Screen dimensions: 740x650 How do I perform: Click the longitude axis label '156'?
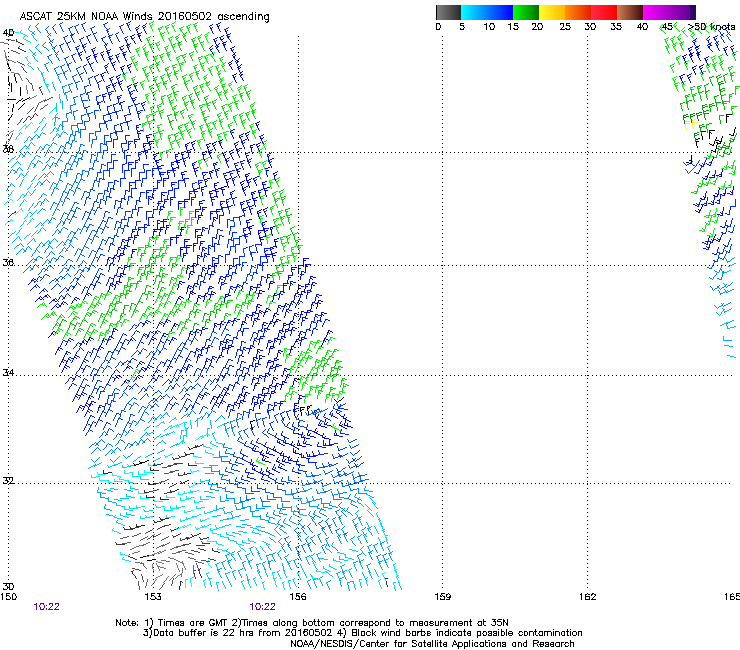click(x=298, y=597)
